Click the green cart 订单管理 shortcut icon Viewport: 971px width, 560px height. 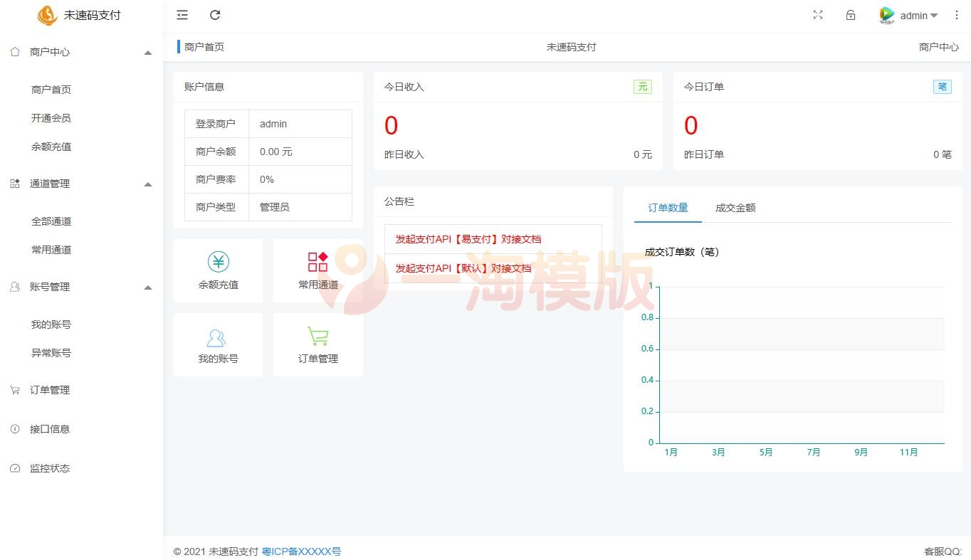(x=317, y=336)
